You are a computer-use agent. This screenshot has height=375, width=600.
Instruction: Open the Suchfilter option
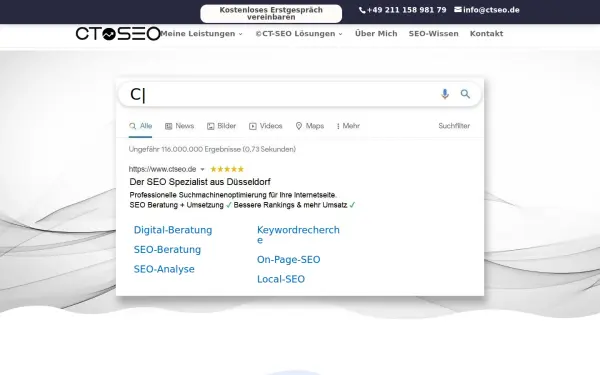[454, 126]
